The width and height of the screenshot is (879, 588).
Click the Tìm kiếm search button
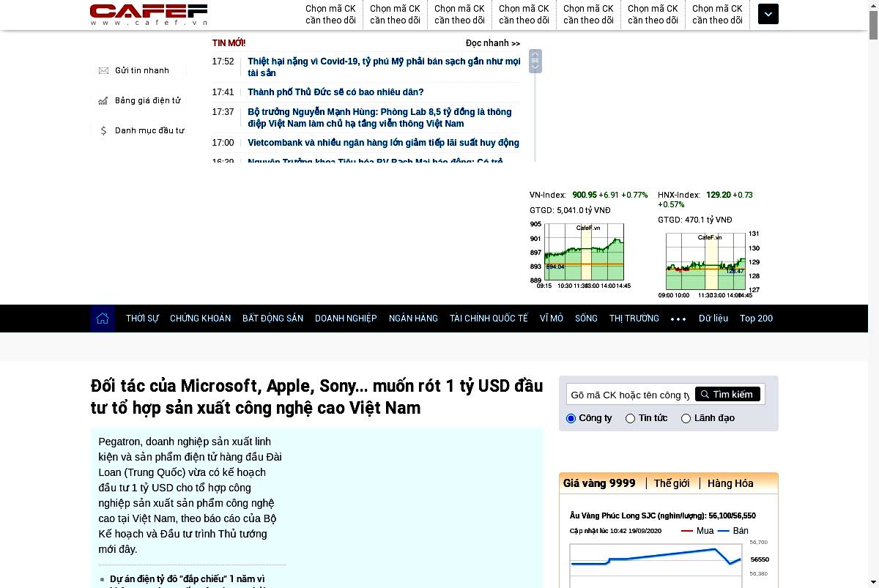pyautogui.click(x=727, y=394)
